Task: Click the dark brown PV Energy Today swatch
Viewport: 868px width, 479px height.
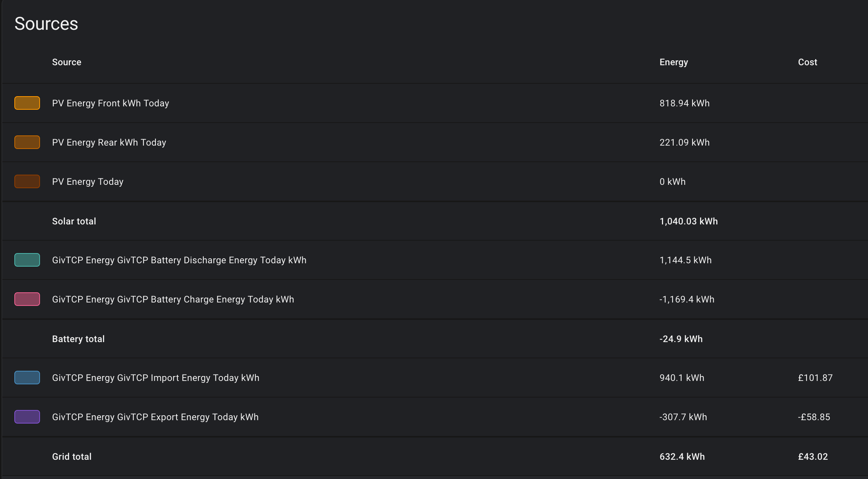Action: pyautogui.click(x=27, y=181)
